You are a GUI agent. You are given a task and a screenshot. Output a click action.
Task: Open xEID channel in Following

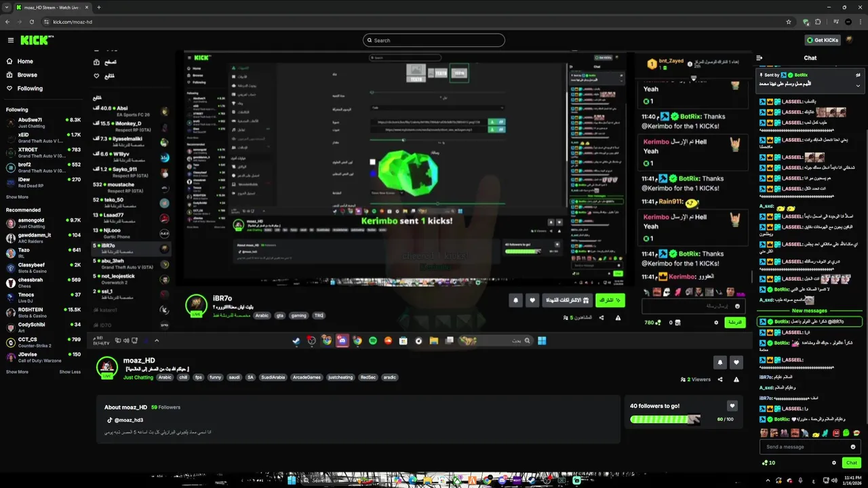(43, 138)
